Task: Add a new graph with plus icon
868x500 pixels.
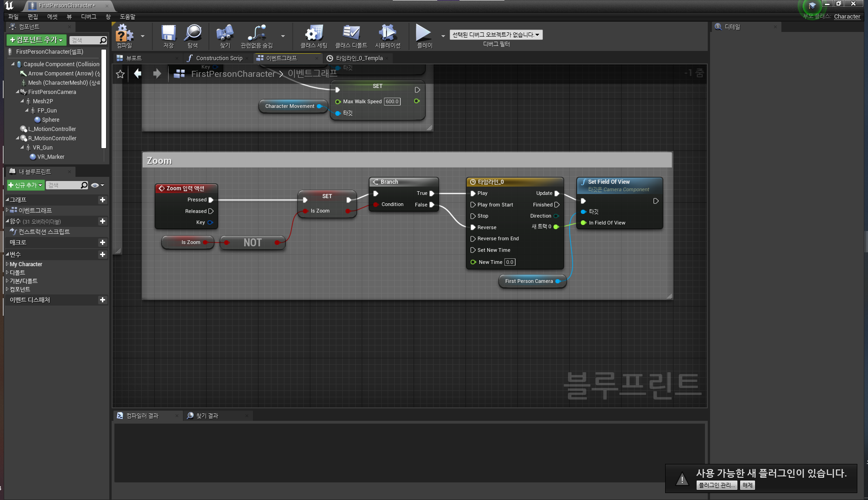Action: pos(102,200)
